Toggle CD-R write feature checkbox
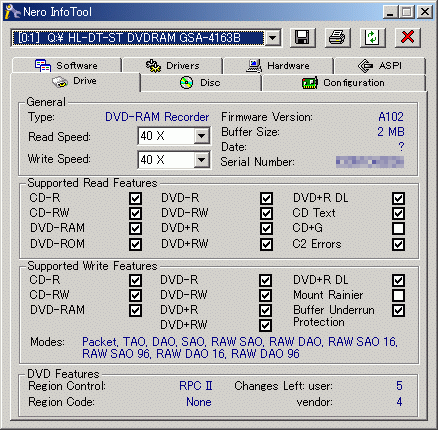 135,280
